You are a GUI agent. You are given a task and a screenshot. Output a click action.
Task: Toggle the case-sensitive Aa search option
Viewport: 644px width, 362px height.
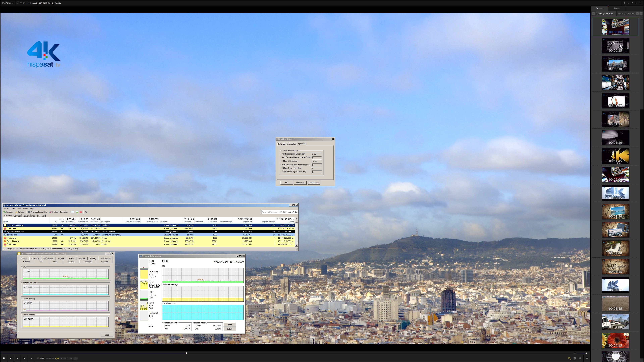coord(289,212)
